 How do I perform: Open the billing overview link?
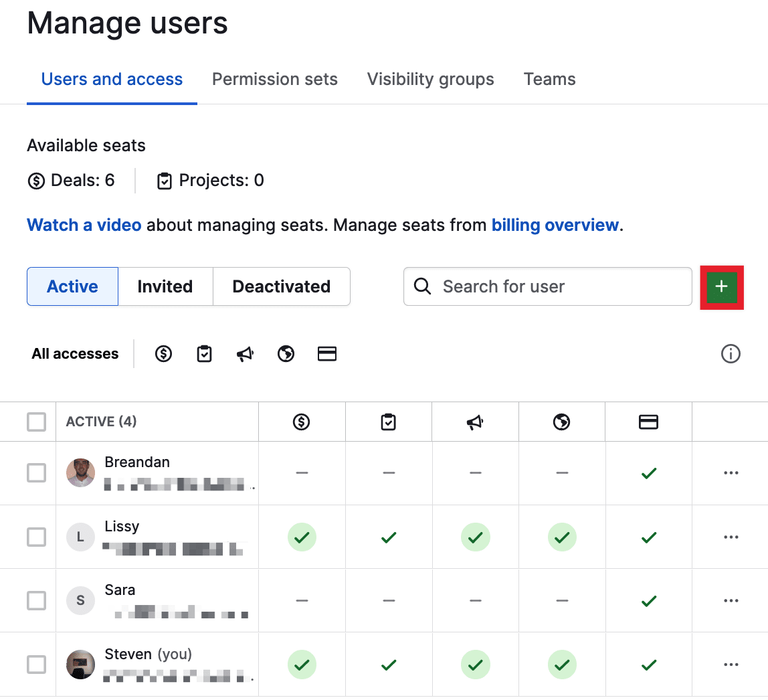[x=555, y=225]
